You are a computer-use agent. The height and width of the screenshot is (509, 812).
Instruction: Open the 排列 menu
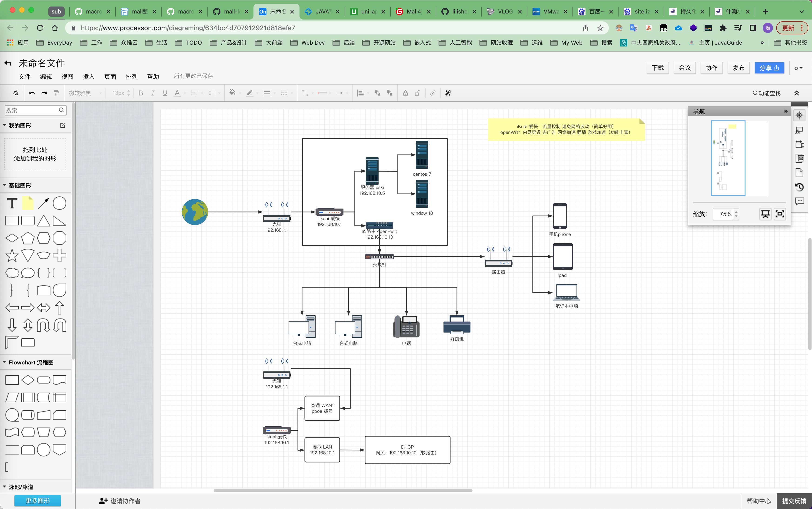tap(131, 77)
